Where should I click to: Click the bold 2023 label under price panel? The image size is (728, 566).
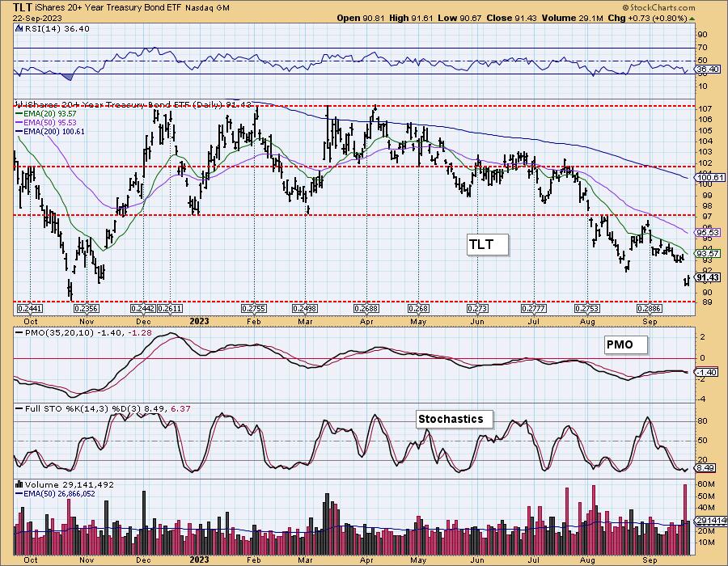199,321
